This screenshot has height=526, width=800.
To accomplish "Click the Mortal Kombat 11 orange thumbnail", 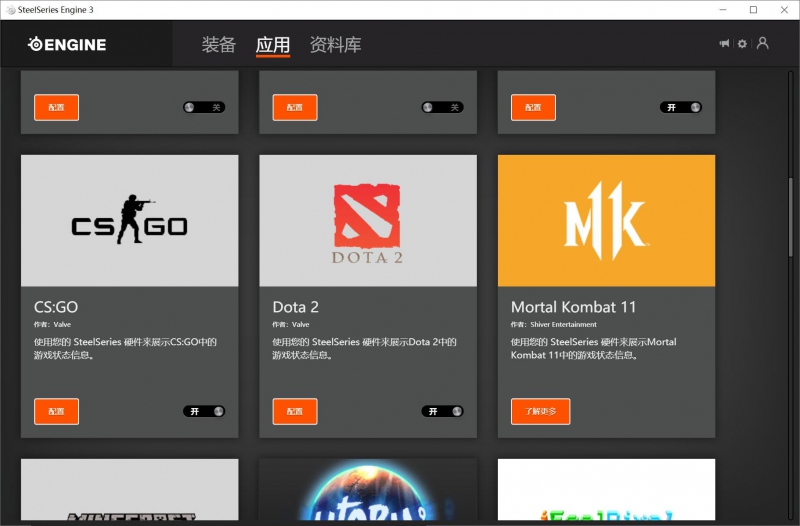I will 606,220.
